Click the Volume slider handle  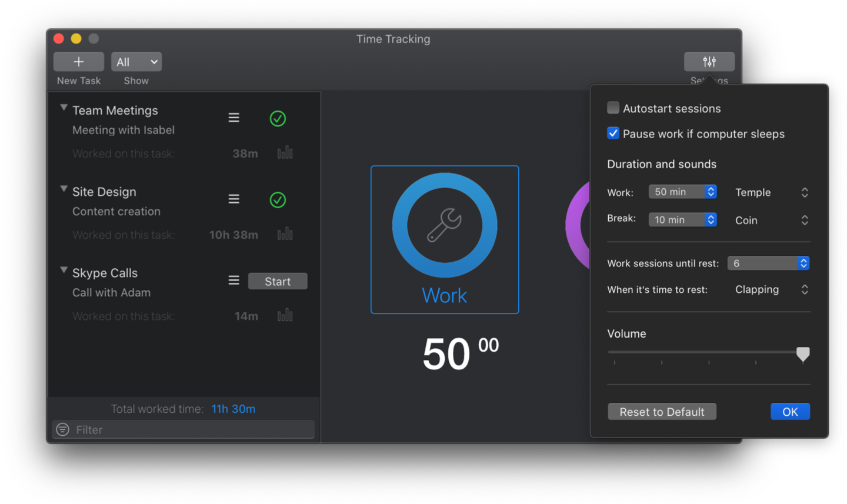(x=803, y=353)
